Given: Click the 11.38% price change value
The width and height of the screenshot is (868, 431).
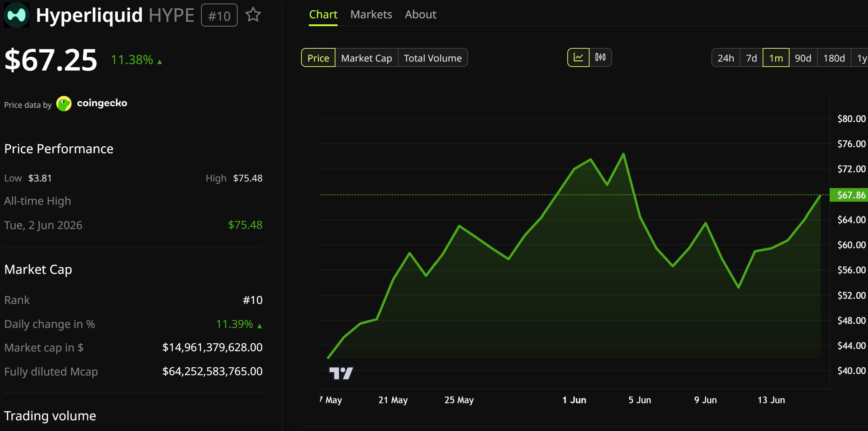Looking at the screenshot, I should [x=132, y=60].
